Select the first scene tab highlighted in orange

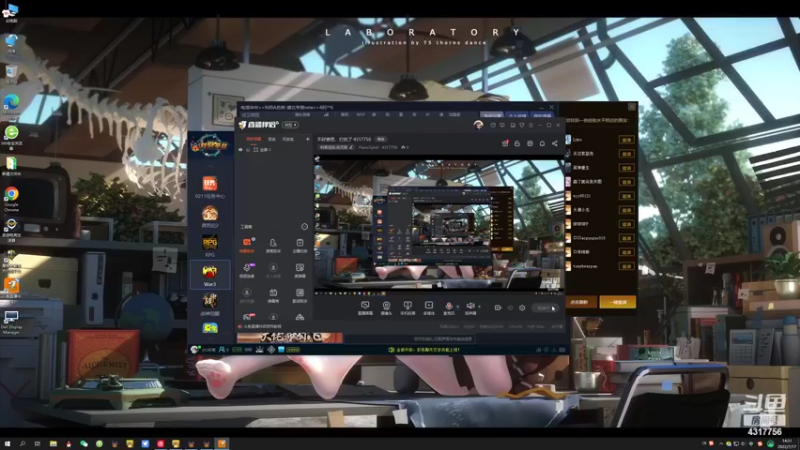point(254,139)
